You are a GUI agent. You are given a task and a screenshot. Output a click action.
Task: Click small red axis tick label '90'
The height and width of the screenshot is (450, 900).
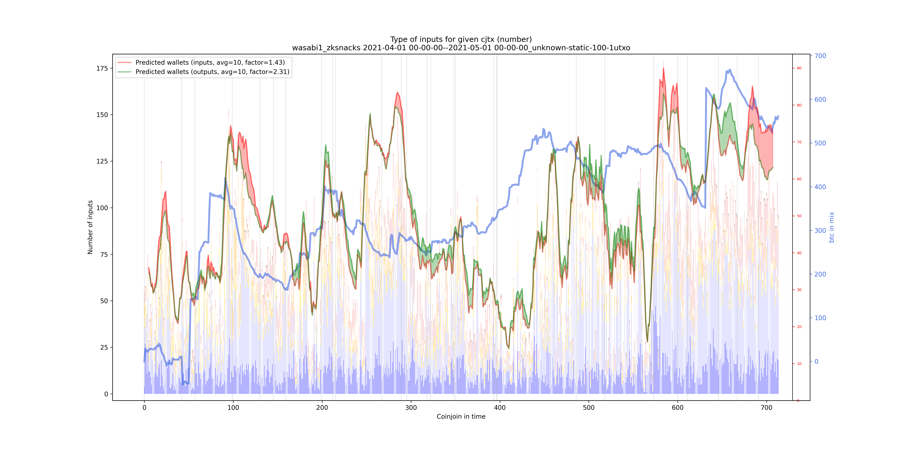(798, 68)
